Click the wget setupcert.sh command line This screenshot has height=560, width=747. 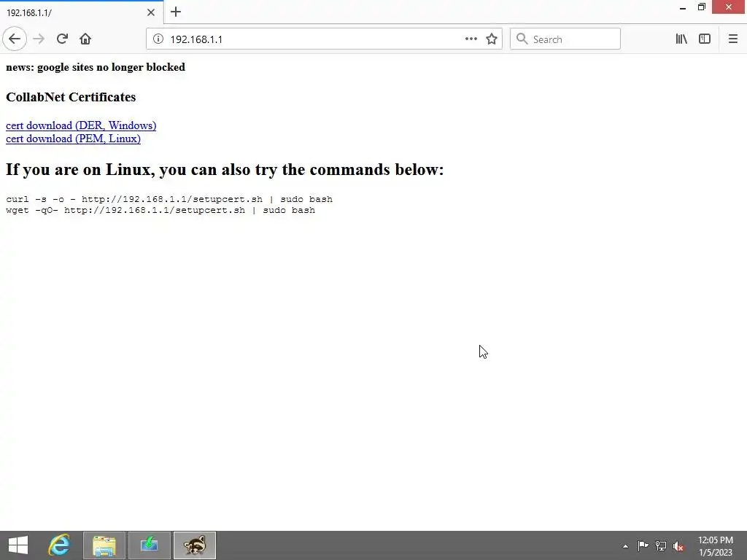pyautogui.click(x=160, y=210)
